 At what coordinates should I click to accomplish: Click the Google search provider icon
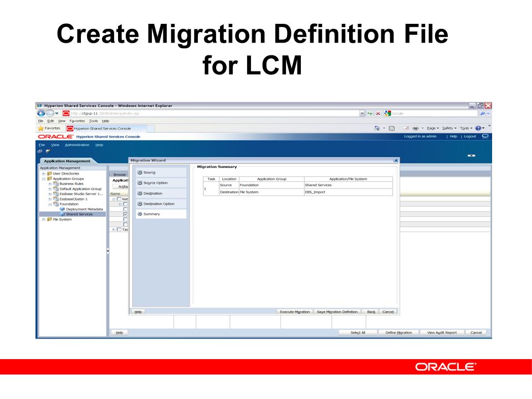click(x=388, y=113)
